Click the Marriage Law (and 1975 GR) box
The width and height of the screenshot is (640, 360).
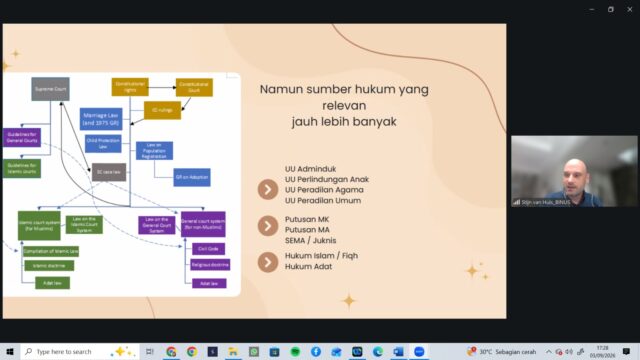click(x=101, y=119)
